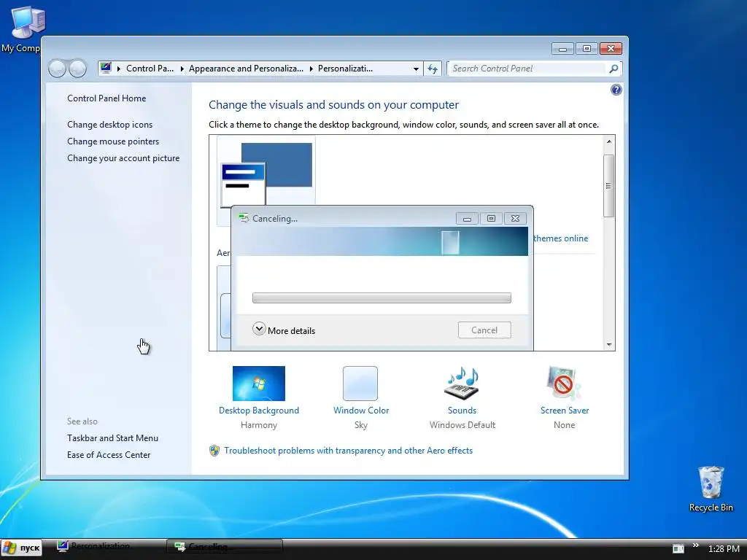Click the taskbar clock showing 1:28 PM
This screenshot has height=560, width=747.
pos(724,548)
